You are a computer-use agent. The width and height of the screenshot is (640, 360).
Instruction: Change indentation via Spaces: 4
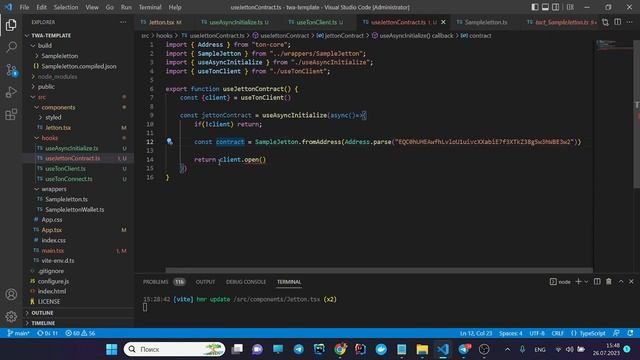511,333
